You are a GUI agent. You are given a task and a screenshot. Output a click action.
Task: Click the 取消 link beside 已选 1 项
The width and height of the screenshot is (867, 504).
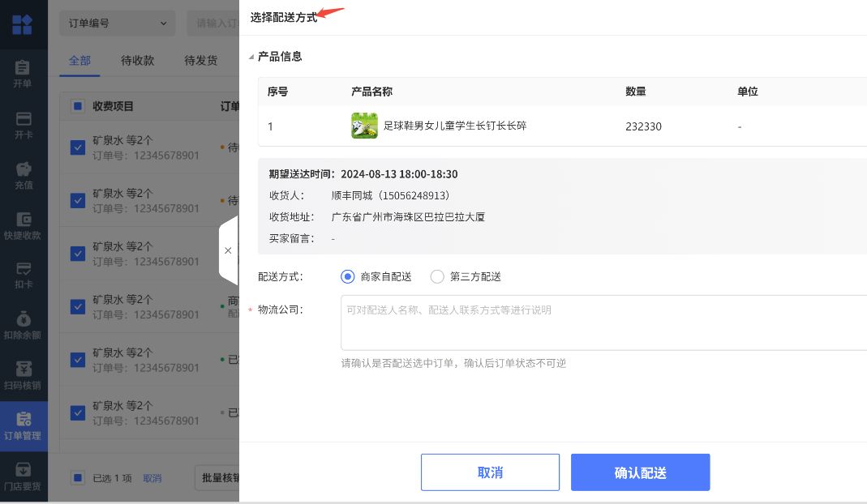click(x=152, y=478)
